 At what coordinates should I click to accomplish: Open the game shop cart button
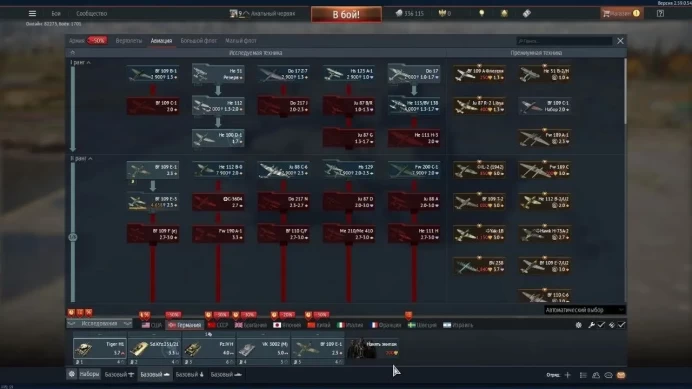click(x=622, y=13)
